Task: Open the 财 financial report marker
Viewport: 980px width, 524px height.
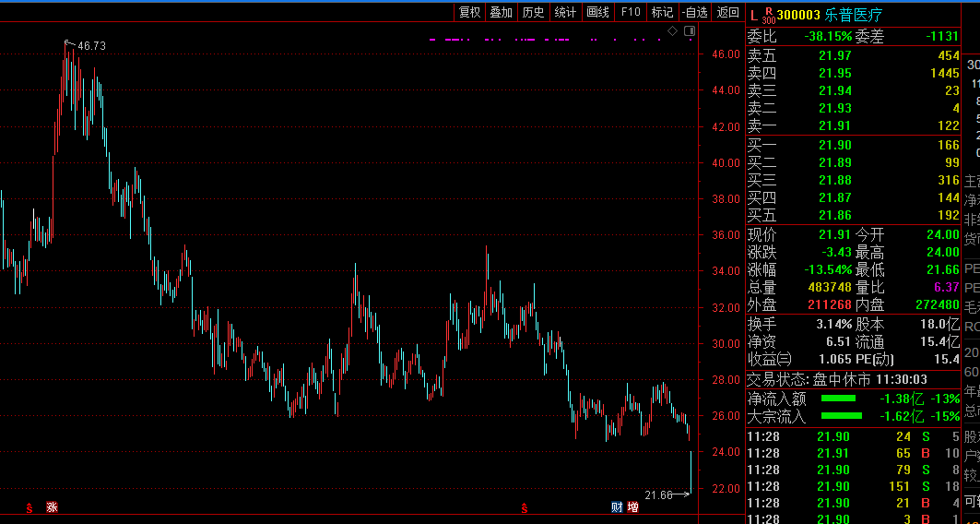Action: pyautogui.click(x=617, y=507)
